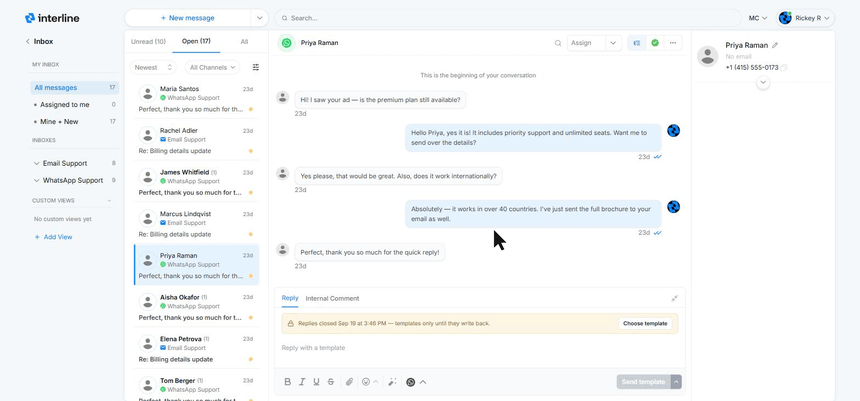This screenshot has height=401, width=860.
Task: Toggle the contact details sidebar panel icon
Action: (637, 43)
